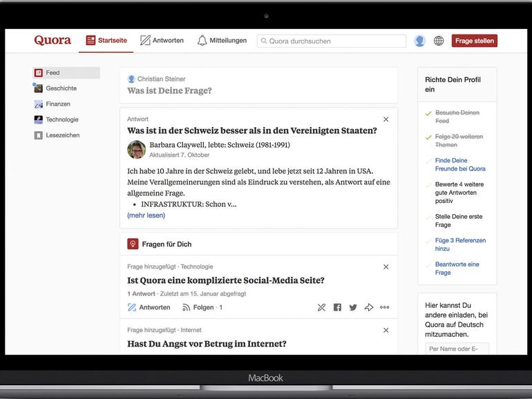Image resolution: width=532 pixels, height=399 pixels.
Task: Open Mitteilungen notifications tab
Action: tap(222, 40)
